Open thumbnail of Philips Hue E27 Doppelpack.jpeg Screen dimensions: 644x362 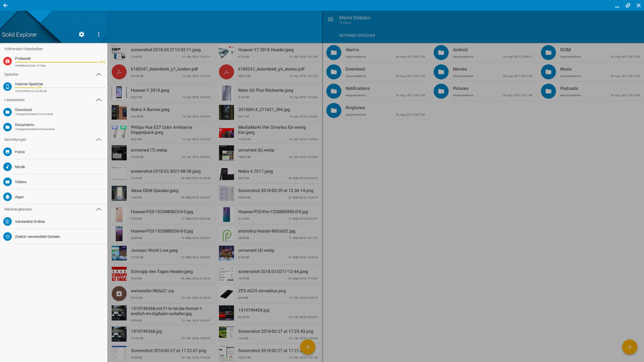[119, 132]
